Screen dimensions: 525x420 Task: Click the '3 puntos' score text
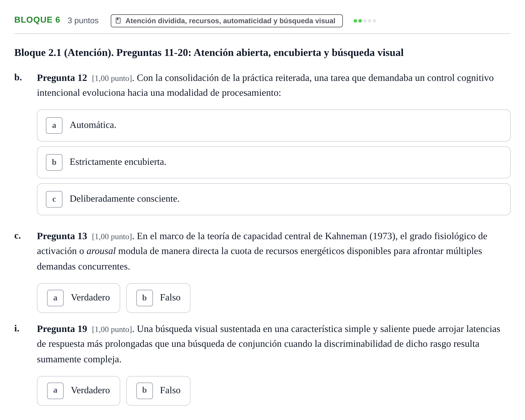click(83, 21)
